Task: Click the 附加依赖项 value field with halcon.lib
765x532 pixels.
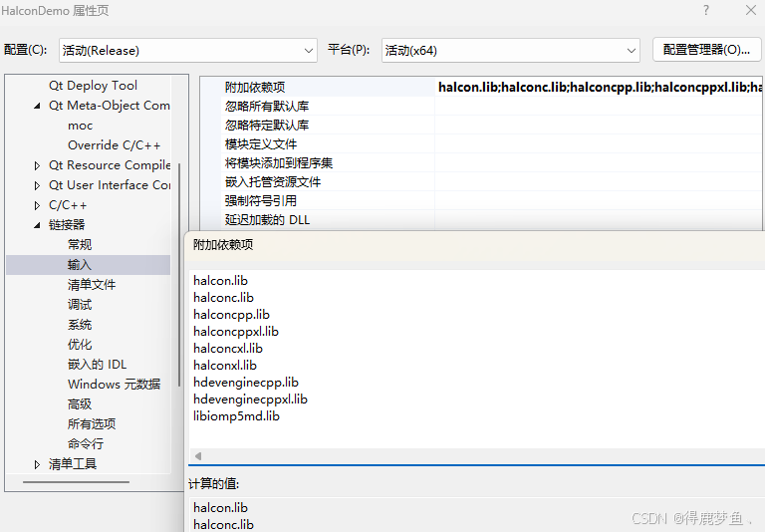Action: (x=600, y=87)
